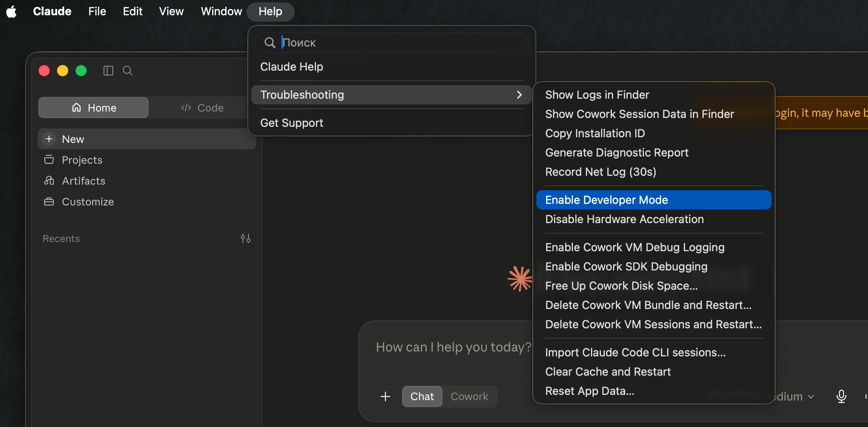Choose Show Cowork Session Data in Finder
The image size is (868, 427).
tap(654, 114)
